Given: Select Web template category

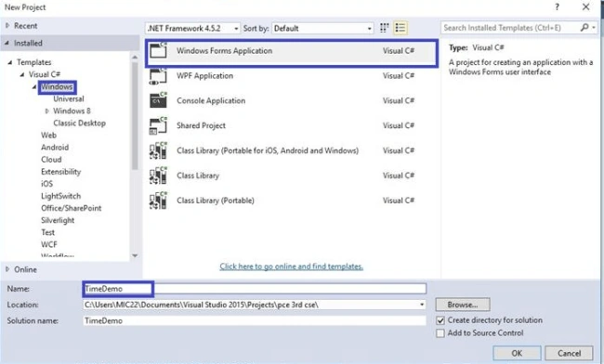Looking at the screenshot, I should (48, 136).
